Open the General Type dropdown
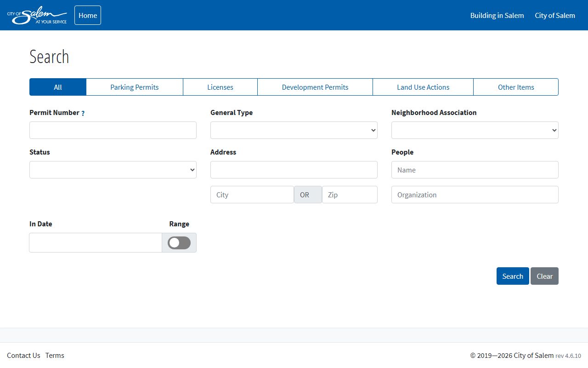Image resolution: width=588 pixels, height=368 pixels. pyautogui.click(x=294, y=130)
